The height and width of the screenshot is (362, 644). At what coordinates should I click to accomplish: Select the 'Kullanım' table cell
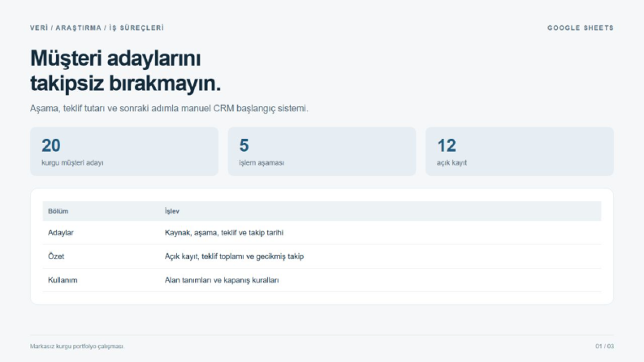63,280
